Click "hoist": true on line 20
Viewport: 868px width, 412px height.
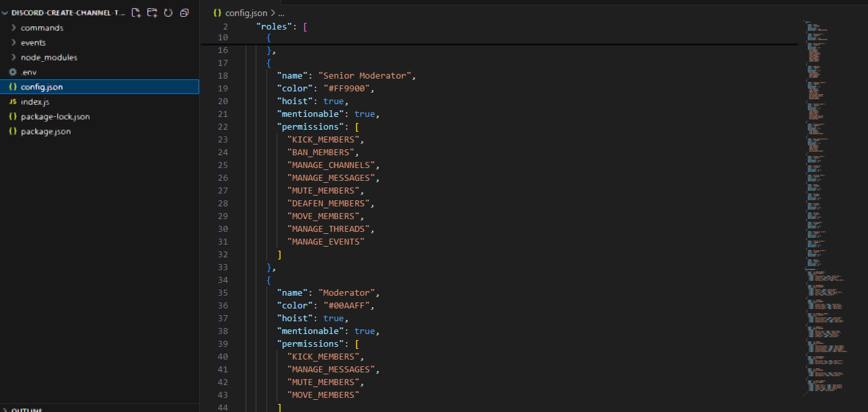pos(313,101)
